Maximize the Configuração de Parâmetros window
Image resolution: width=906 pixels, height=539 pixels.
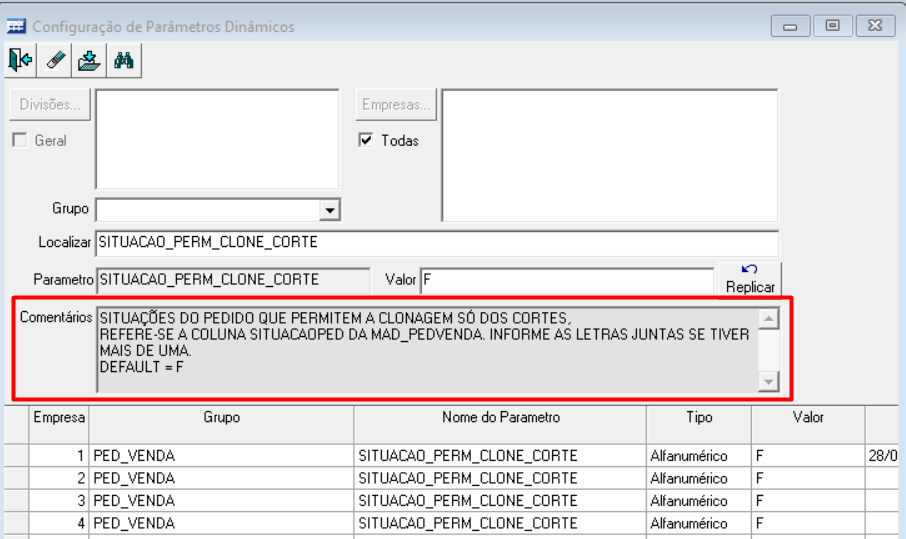click(832, 26)
